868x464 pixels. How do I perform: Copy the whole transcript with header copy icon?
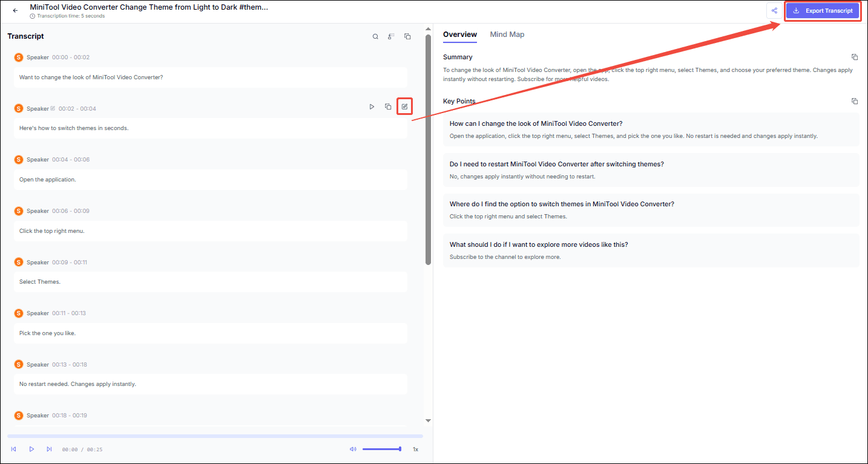pyautogui.click(x=407, y=36)
